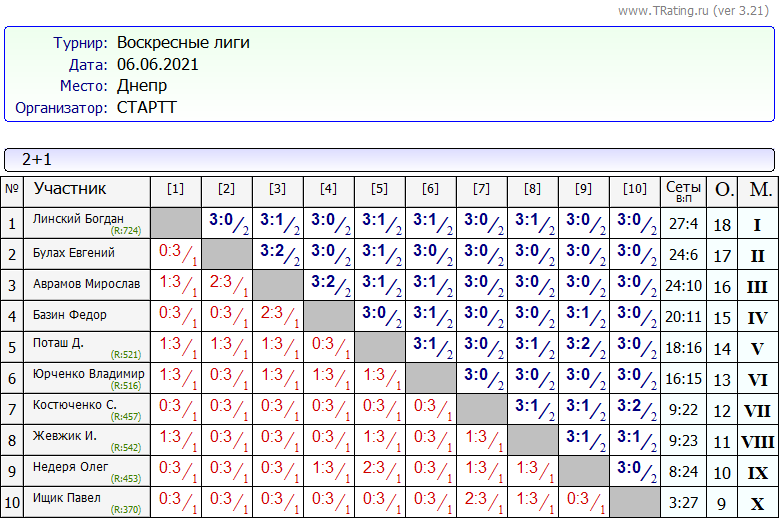Viewport: 779px width, 518px height.
Task: Select the VIII place cell
Action: [x=758, y=441]
